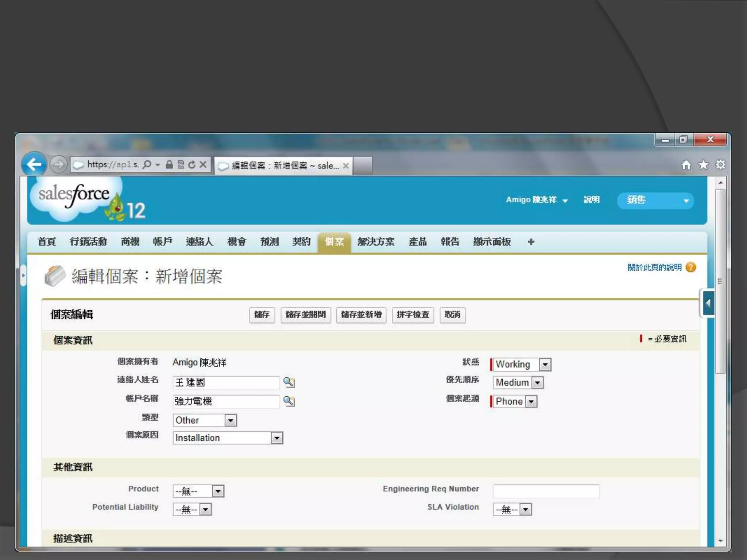This screenshot has width=747, height=560.
Task: Click the 儲存 save button
Action: (262, 315)
